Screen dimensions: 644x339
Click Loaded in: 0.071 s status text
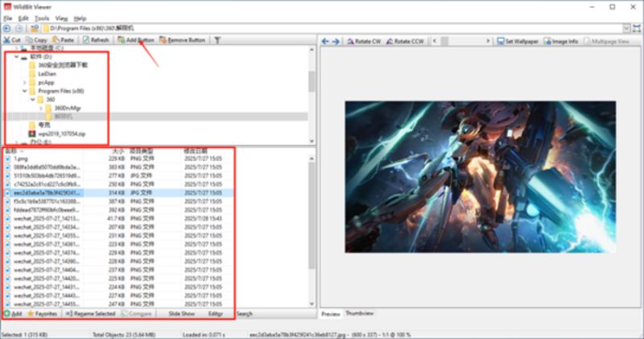tap(204, 334)
